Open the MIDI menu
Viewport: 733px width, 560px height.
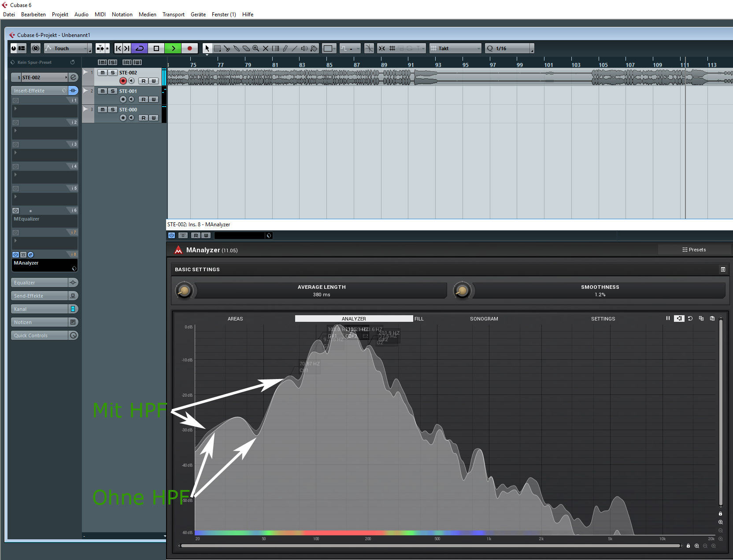click(x=100, y=15)
